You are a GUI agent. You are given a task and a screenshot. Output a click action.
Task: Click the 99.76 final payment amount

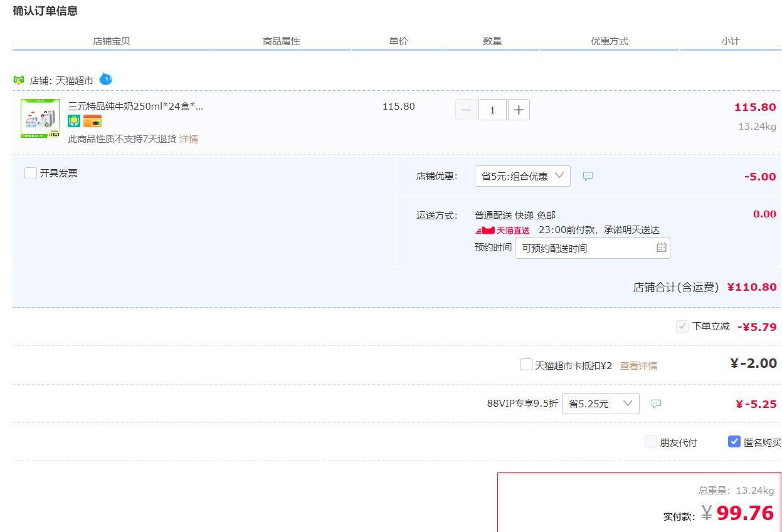[x=745, y=513]
